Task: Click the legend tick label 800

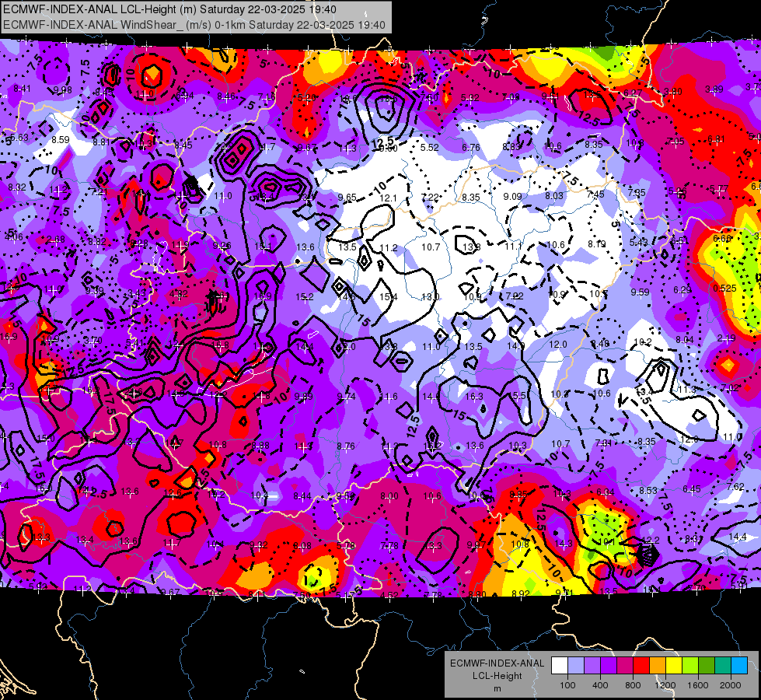Action: 633,685
